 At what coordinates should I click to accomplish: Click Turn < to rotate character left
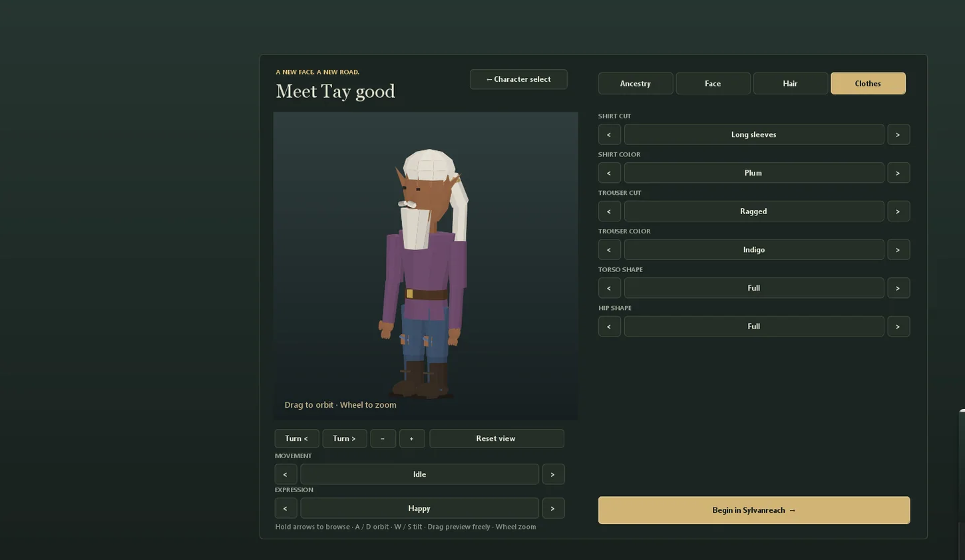pyautogui.click(x=296, y=438)
